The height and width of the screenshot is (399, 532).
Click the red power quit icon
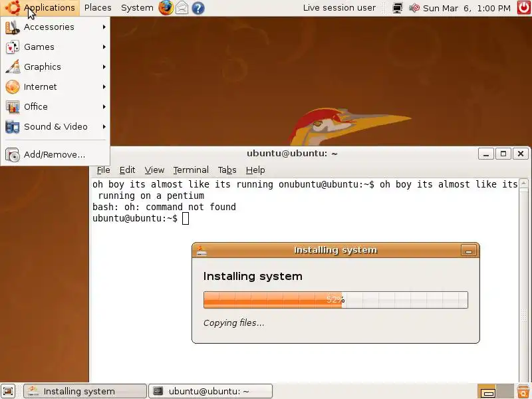[524, 8]
